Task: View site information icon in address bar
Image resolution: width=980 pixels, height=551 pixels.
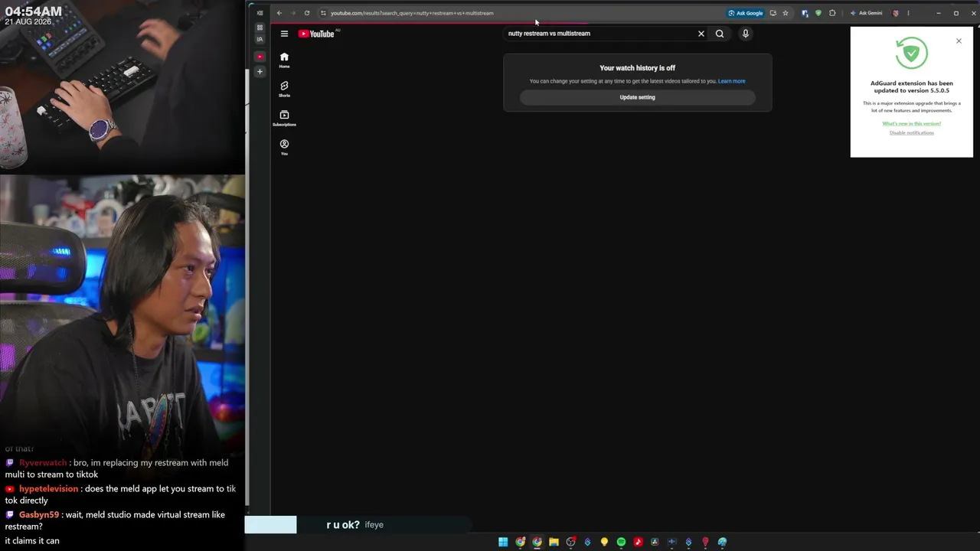Action: click(x=323, y=13)
